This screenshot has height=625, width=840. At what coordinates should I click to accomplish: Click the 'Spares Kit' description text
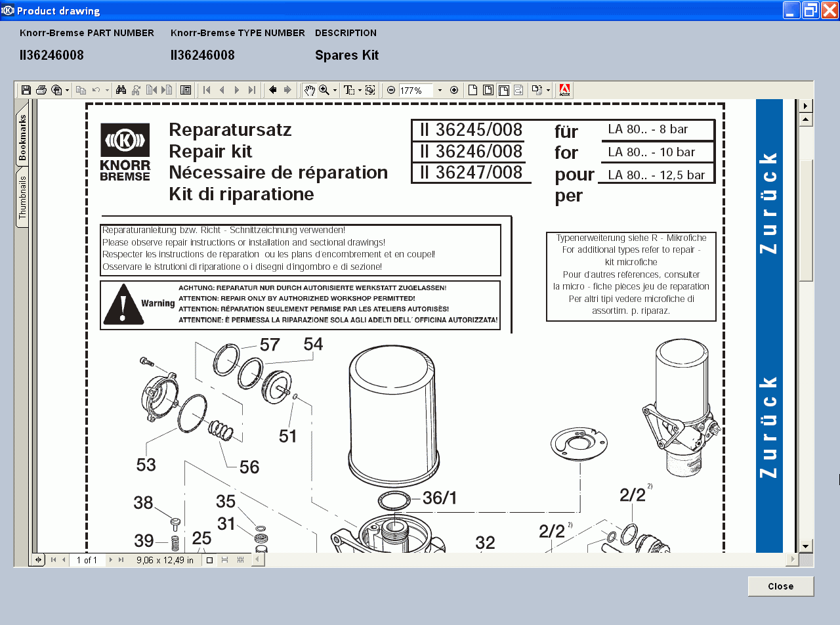[x=346, y=55]
